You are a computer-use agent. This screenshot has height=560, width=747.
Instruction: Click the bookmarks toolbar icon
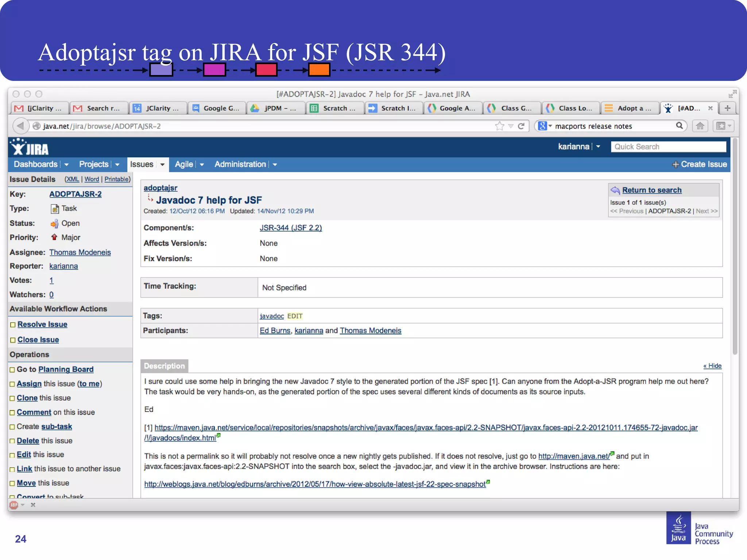(721, 126)
